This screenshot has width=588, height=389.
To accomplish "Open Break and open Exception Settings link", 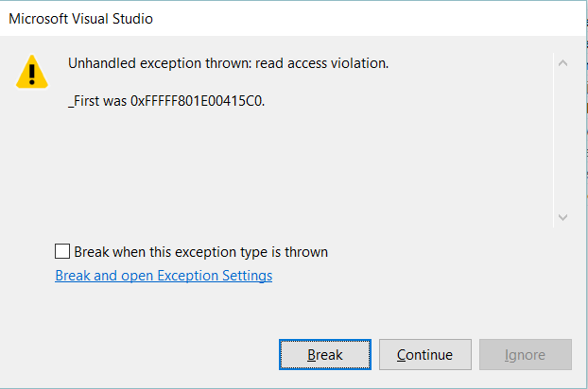I will (164, 276).
